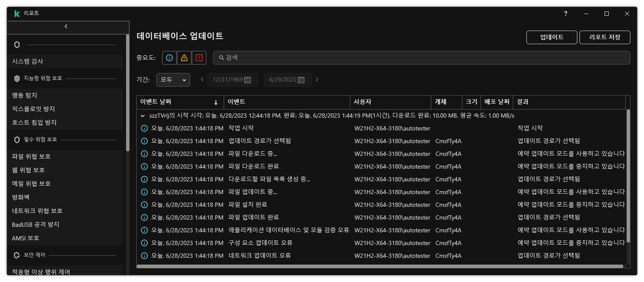This screenshot has height=282, width=644.
Task: Open the 기간 dropdown showing 모두
Action: tap(173, 79)
